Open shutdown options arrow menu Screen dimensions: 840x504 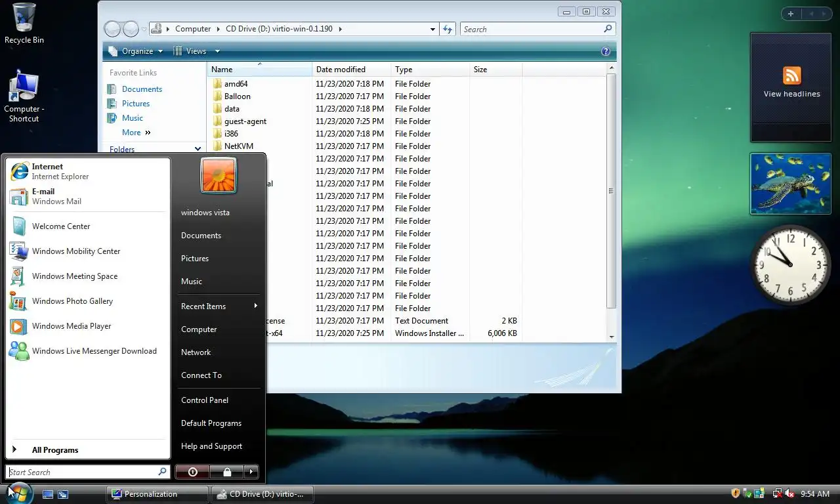tap(251, 472)
